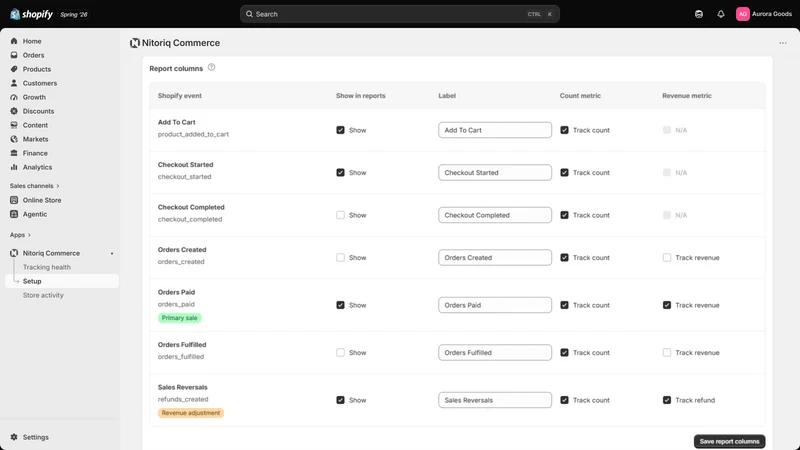Check Show for Orders Created
The image size is (800, 450).
coord(340,258)
